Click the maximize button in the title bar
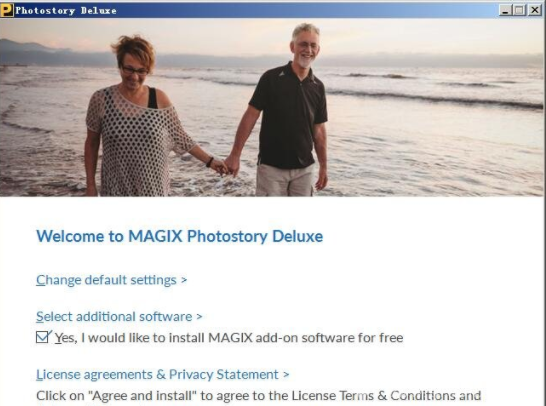546x406 pixels. click(x=519, y=10)
